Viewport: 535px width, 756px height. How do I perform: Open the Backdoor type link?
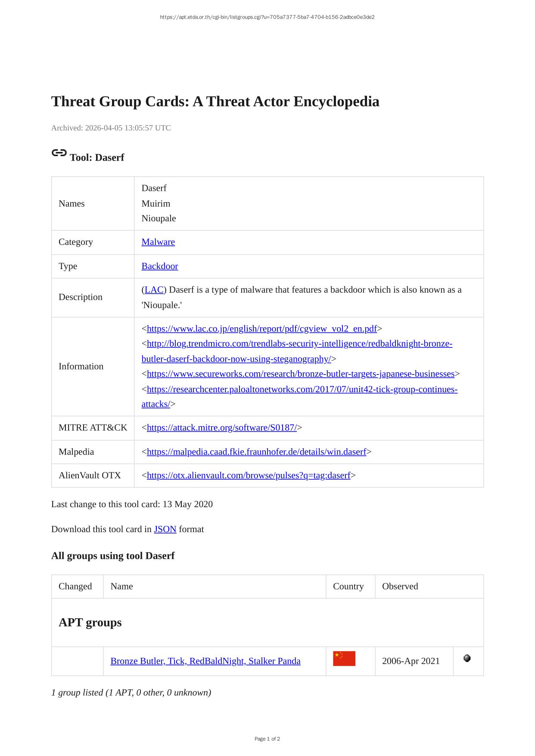[x=159, y=266]
